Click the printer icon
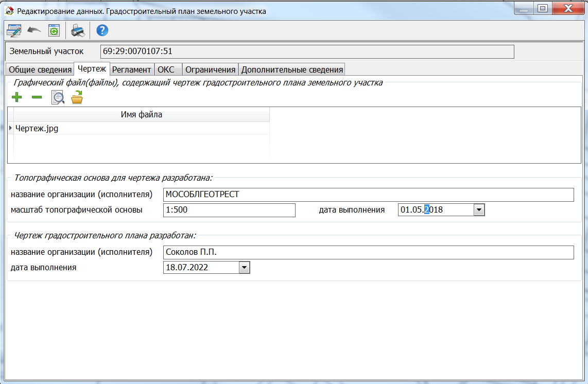This screenshot has height=384, width=588. (x=78, y=31)
